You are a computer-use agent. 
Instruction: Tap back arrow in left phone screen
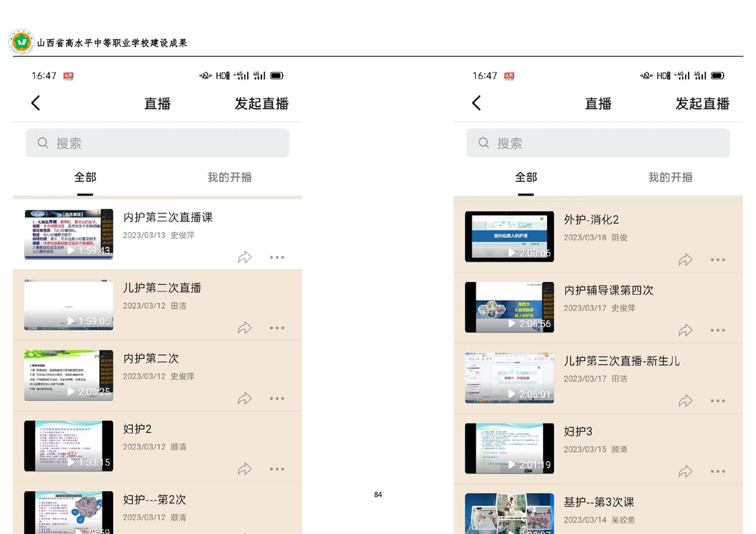(x=36, y=103)
